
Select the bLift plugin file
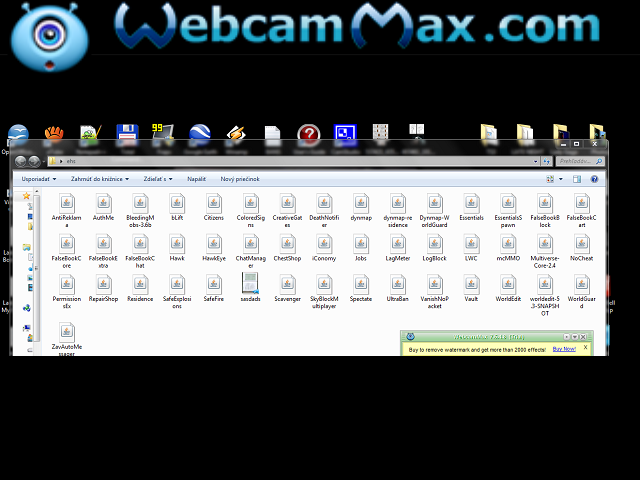[x=177, y=207]
